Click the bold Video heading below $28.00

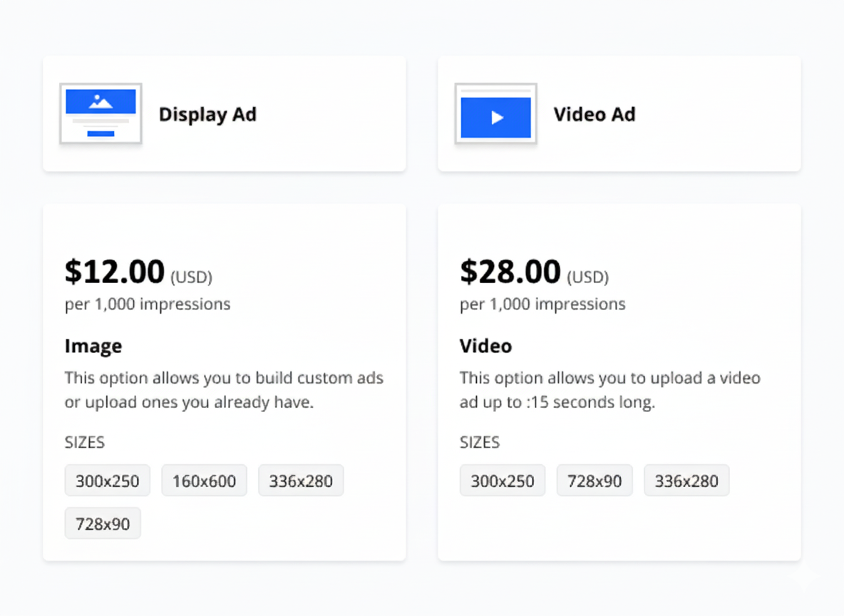coord(485,346)
